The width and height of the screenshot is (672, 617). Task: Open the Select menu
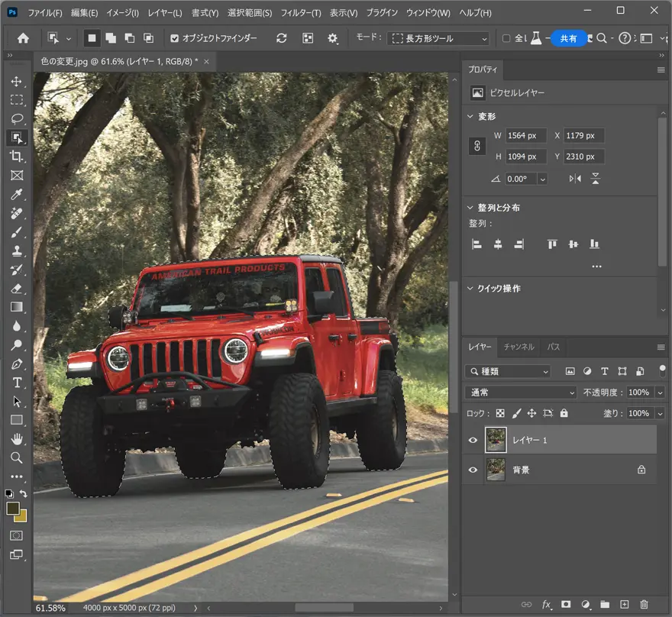pos(250,13)
